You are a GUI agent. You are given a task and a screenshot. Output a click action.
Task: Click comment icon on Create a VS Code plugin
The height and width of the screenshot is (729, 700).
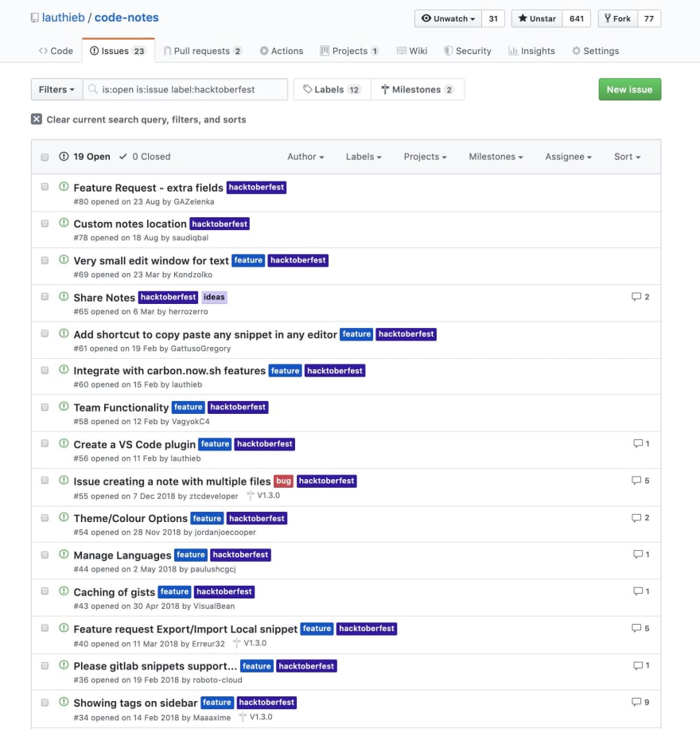click(x=638, y=443)
